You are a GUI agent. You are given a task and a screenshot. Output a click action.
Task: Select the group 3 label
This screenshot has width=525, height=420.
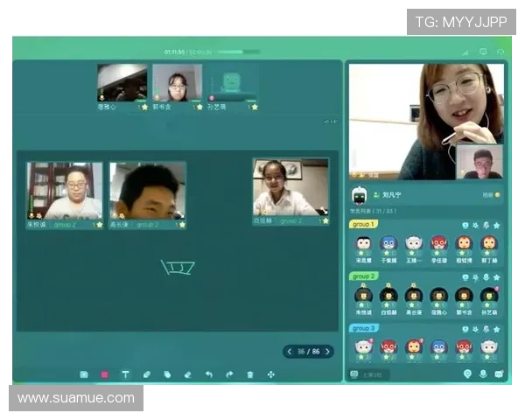click(x=364, y=328)
